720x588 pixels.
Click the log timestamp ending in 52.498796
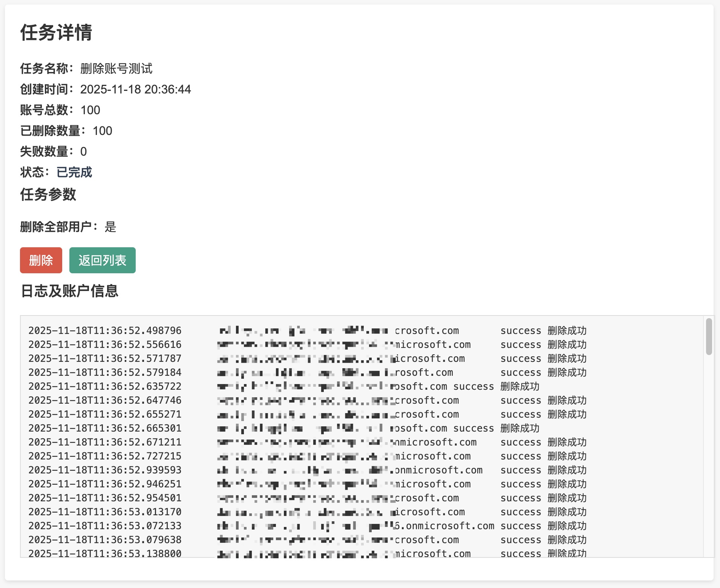click(x=105, y=331)
